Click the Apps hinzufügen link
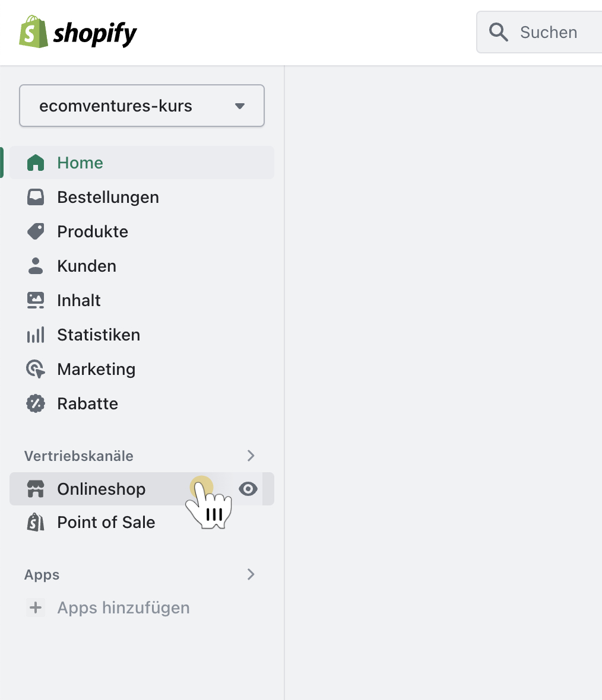Screen dimensions: 602x700 click(123, 607)
